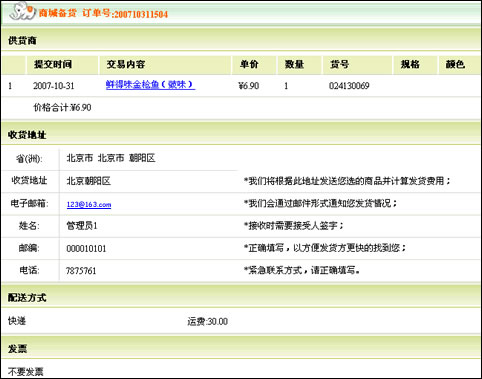Viewport: 482px width, 379px height.
Task: Click the 省(洲) label
Action: pos(29,159)
